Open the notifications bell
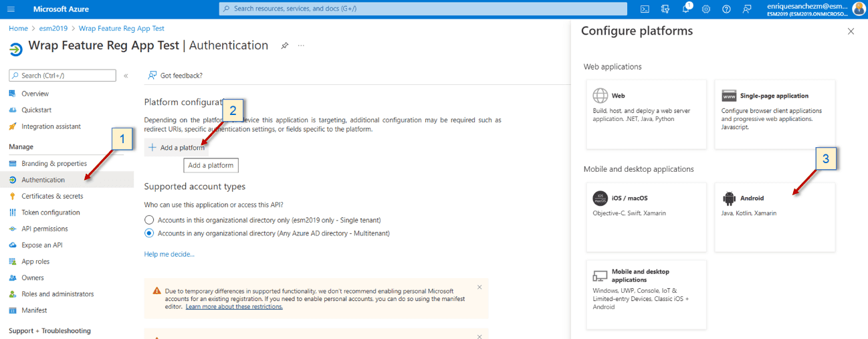Screen dimensions: 868x339 tap(686, 9)
